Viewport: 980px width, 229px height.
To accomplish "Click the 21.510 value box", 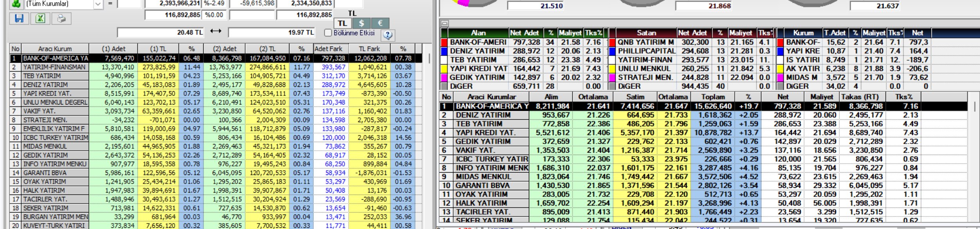I will [536, 6].
